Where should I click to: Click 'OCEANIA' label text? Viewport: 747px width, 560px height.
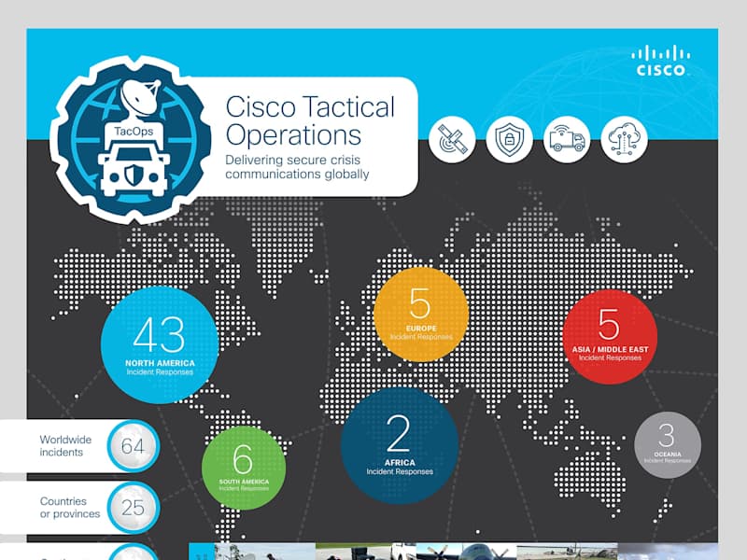[x=668, y=455]
